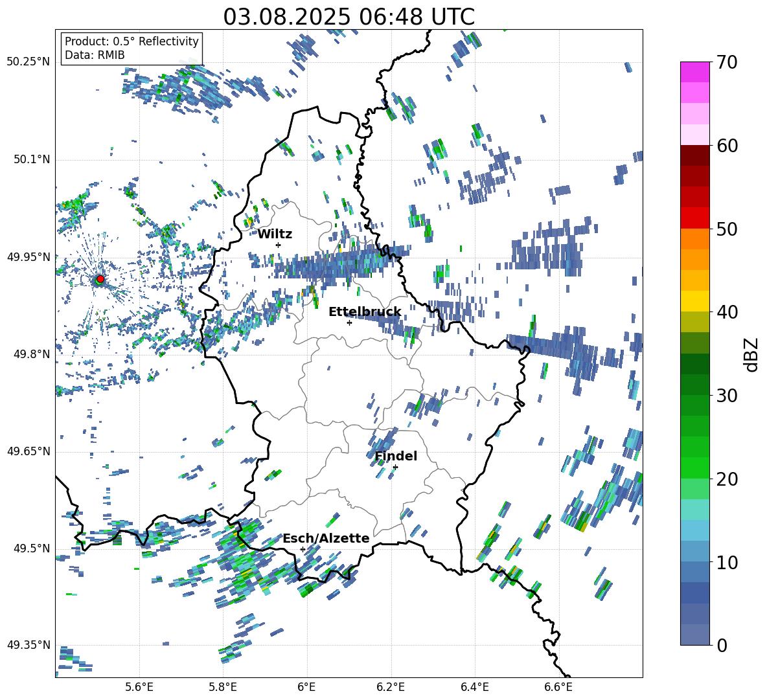The height and width of the screenshot is (700, 767).
Task: Click the bright red 50 dBZ swatch
Action: tap(694, 218)
